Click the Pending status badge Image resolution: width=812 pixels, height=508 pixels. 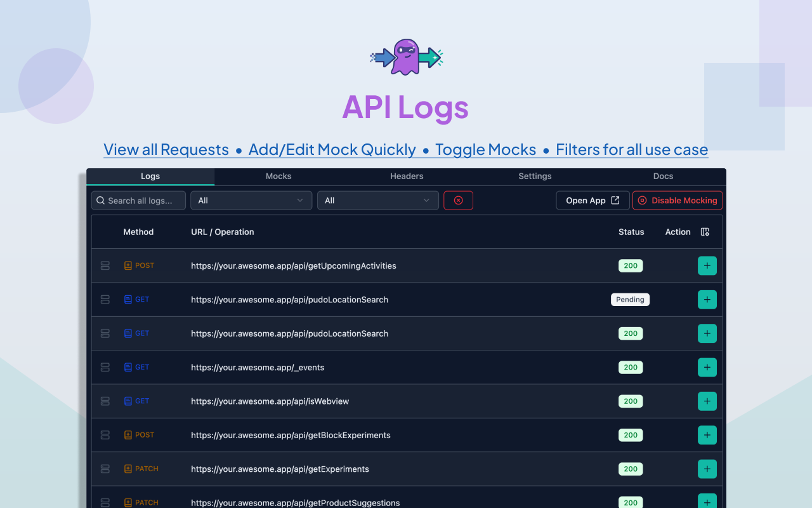pos(631,300)
